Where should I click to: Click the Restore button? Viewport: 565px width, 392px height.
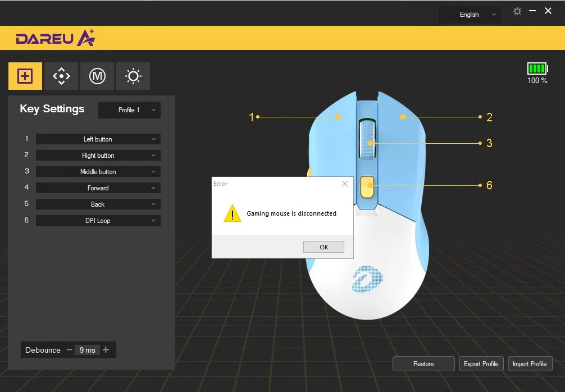click(423, 364)
